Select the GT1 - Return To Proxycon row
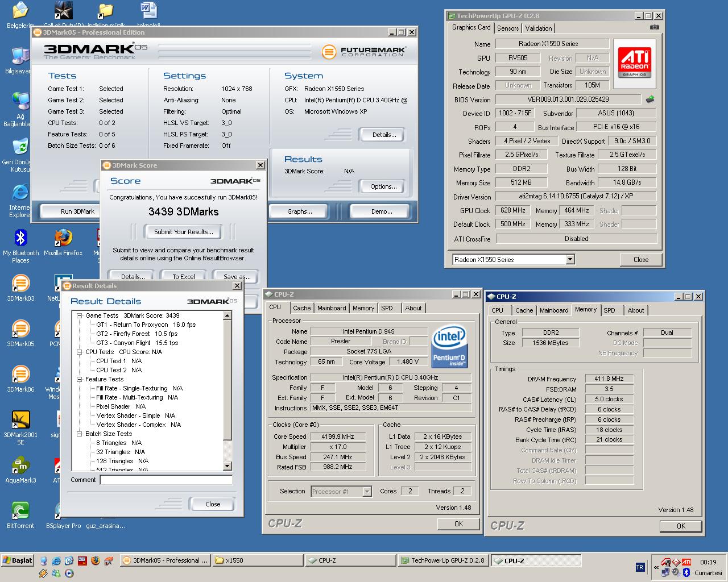 coord(146,325)
